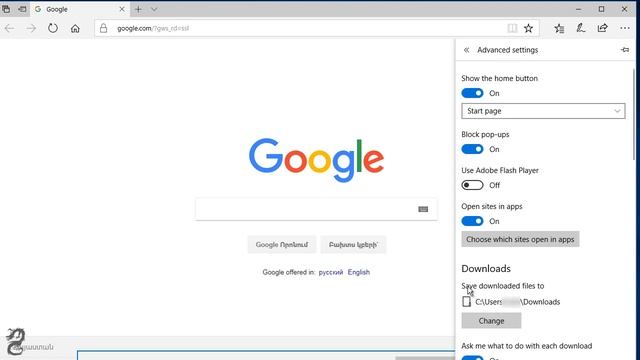Go back to previous page
Screen dimensions: 640x360
click(x=9, y=28)
